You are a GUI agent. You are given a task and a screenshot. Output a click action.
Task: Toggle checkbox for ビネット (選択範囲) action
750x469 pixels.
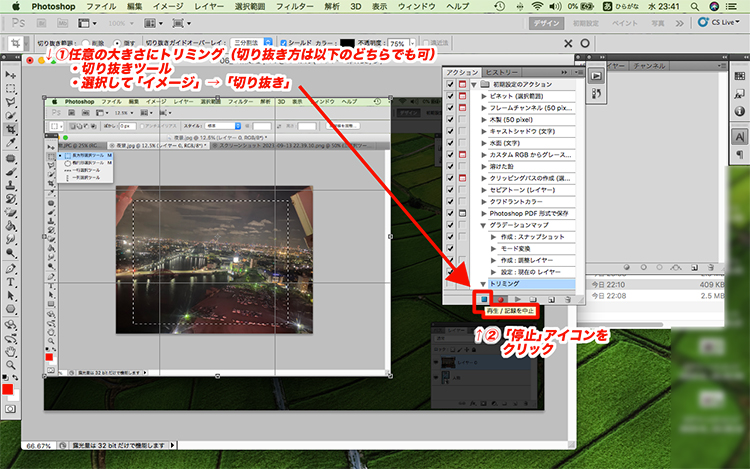(x=450, y=96)
